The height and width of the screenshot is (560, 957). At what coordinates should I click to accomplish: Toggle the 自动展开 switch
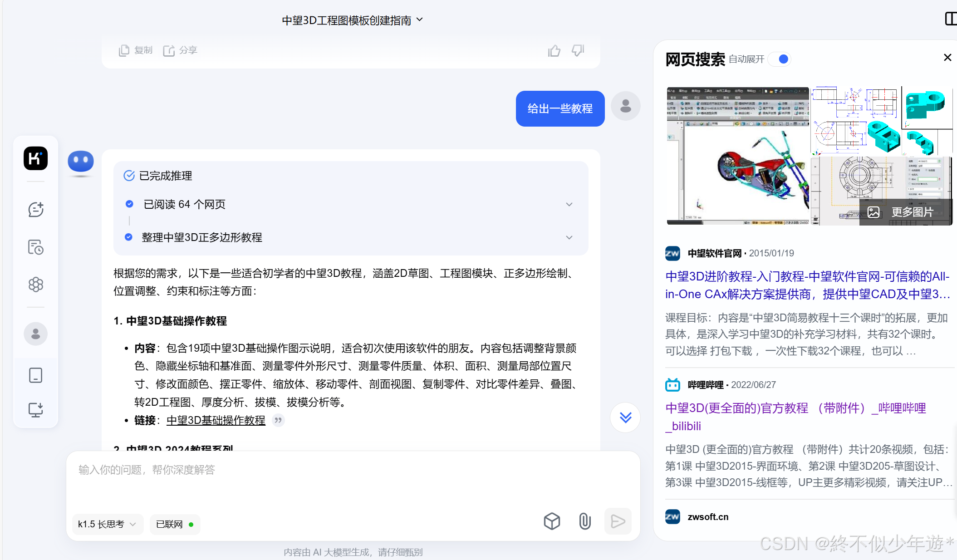point(780,59)
